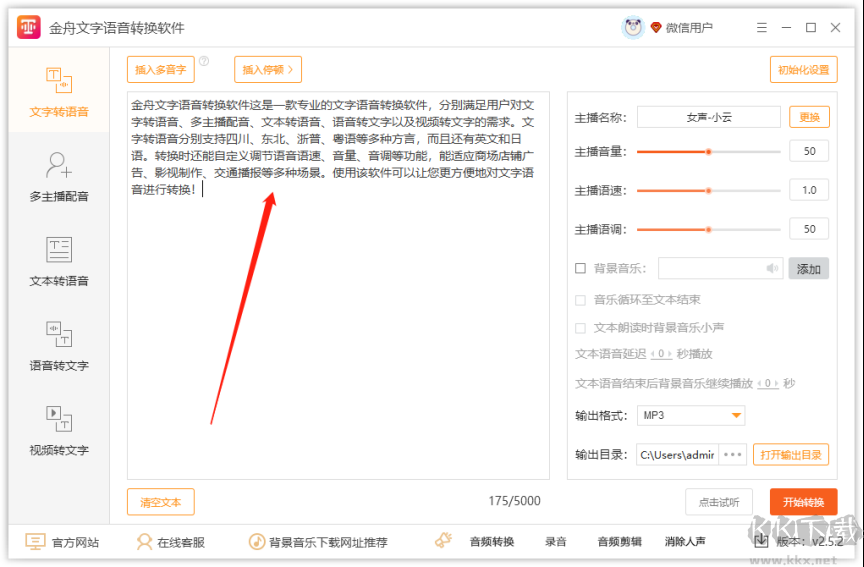Screen dimensions: 864x567
Task: Open the 输出格式 MP3 dropdown
Action: [x=691, y=415]
